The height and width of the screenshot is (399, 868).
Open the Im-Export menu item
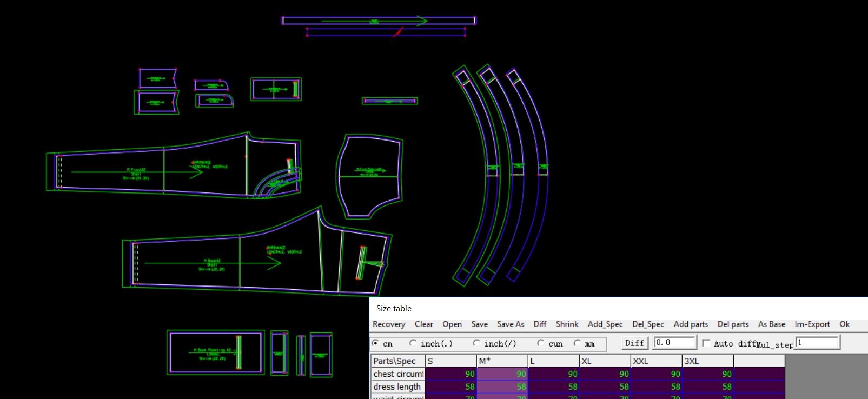[812, 324]
